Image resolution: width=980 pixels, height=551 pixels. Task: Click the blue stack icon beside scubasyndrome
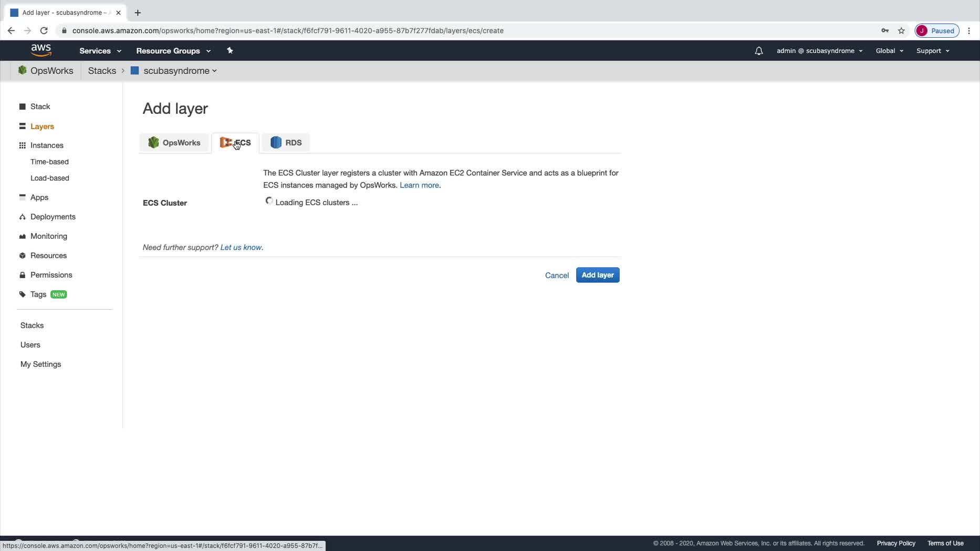tap(134, 70)
